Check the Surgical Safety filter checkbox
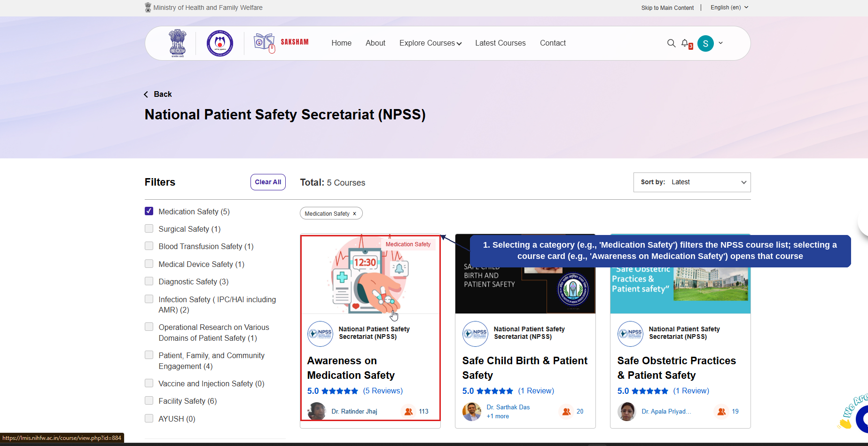The height and width of the screenshot is (446, 868). 149,228
